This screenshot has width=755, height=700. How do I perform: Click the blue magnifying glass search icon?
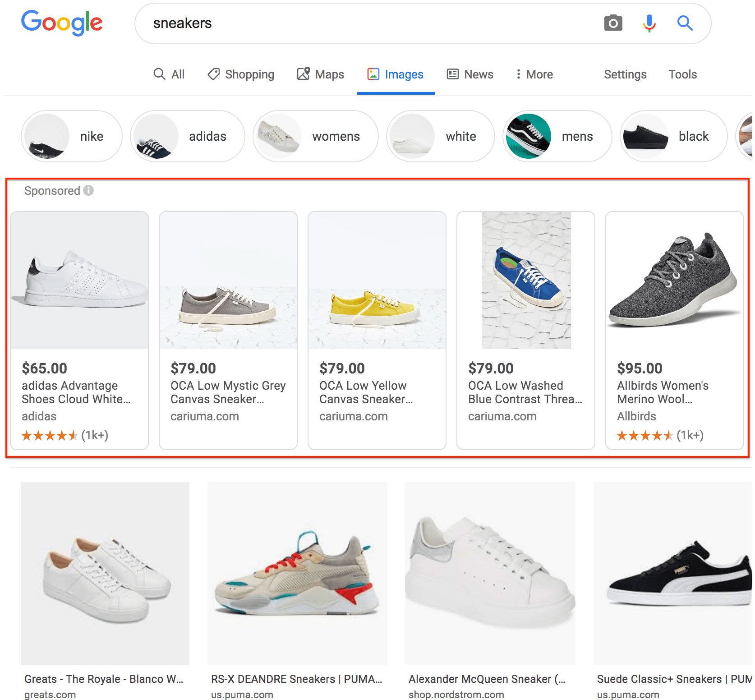pyautogui.click(x=685, y=23)
